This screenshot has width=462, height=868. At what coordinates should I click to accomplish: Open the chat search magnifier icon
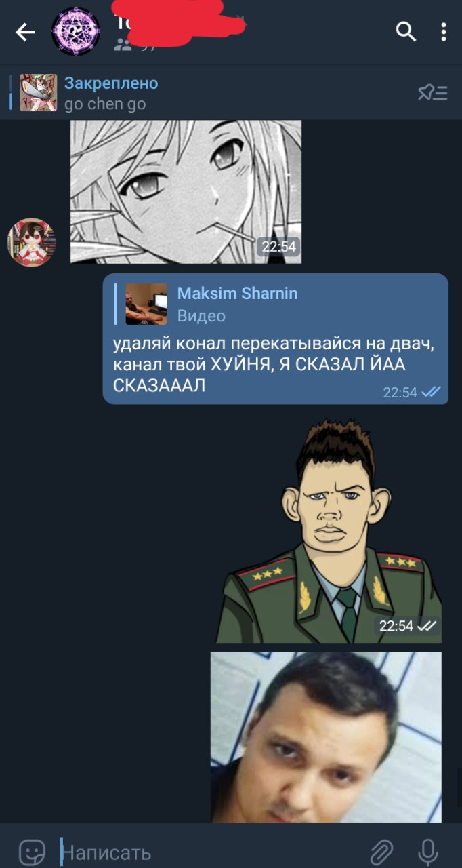click(406, 31)
